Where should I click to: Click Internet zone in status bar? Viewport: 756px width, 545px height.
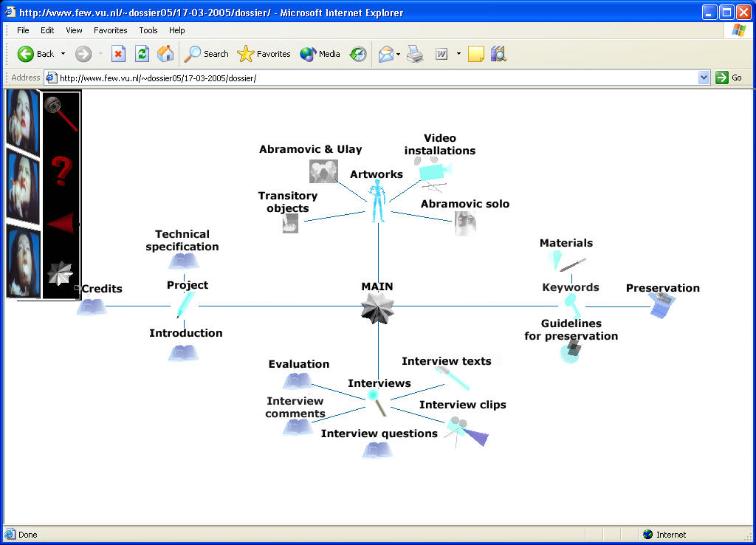pos(664,535)
